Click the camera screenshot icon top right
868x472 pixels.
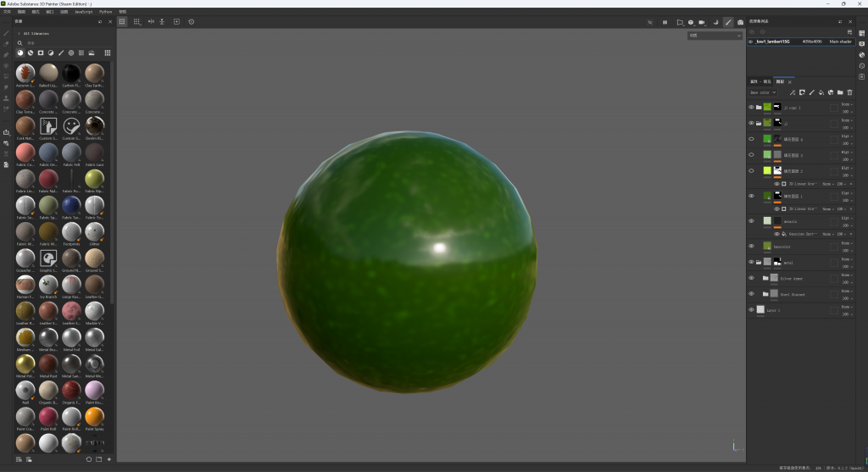pyautogui.click(x=740, y=22)
